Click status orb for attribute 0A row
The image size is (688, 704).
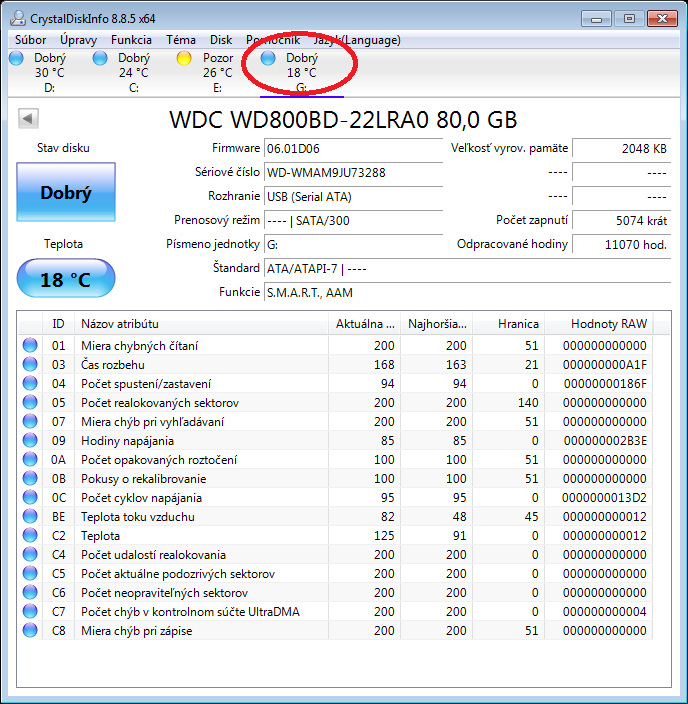30,459
